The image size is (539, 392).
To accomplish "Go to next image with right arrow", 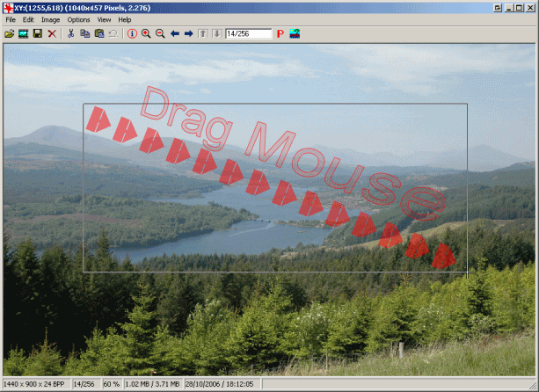I will point(189,33).
